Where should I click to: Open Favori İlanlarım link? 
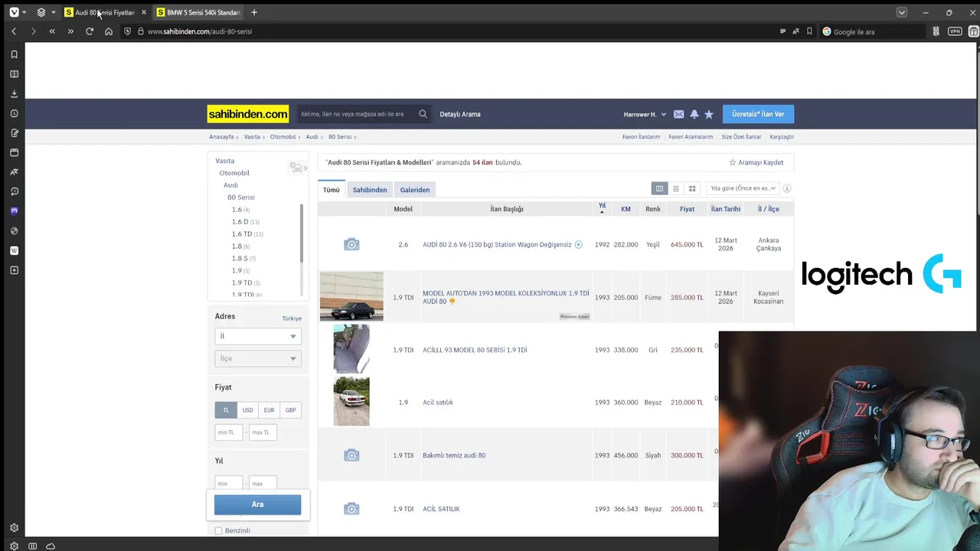pyautogui.click(x=641, y=137)
